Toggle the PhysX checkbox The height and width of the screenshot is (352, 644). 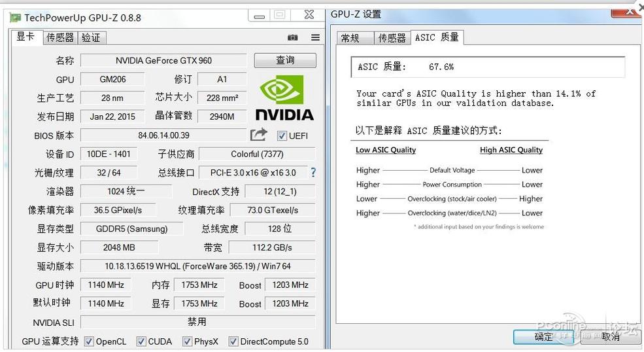click(x=187, y=342)
